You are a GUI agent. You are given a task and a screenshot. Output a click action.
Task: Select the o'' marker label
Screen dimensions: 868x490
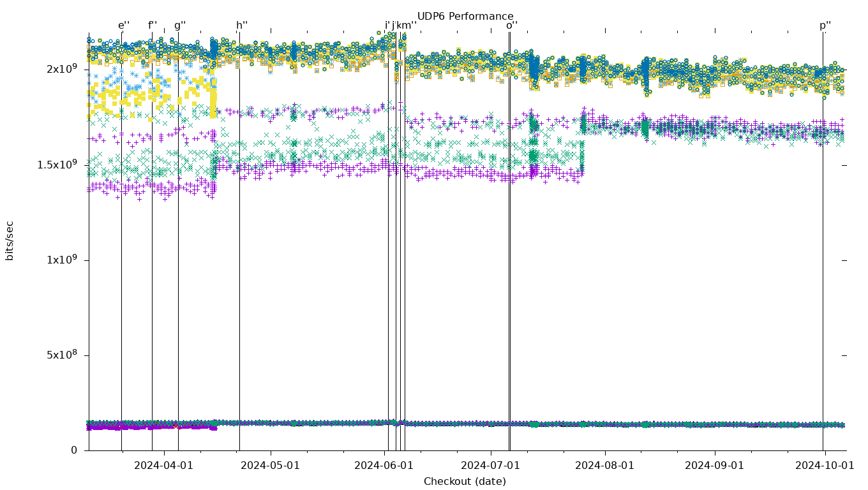coord(512,26)
